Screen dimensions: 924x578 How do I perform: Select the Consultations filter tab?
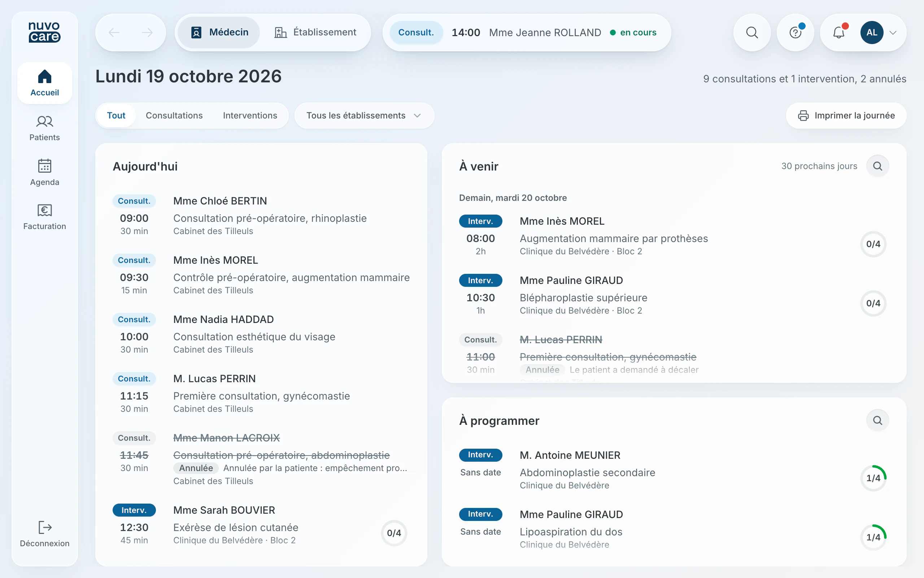tap(174, 116)
